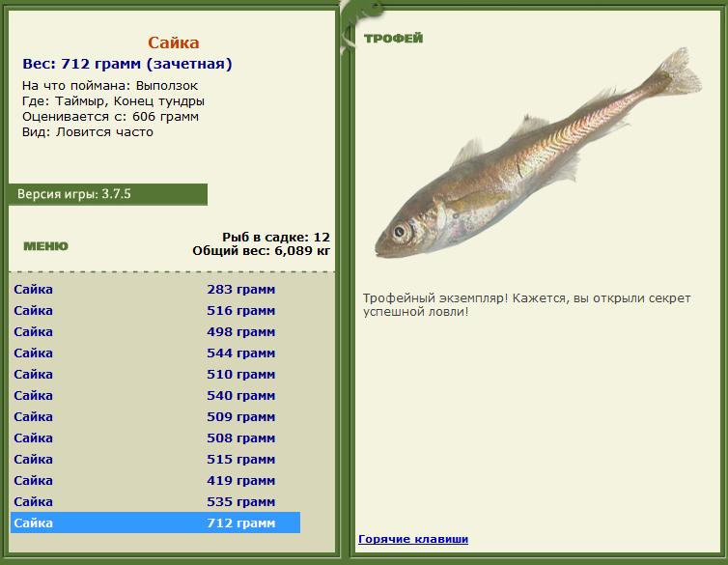Select the Сайка 516 грамм entry
The image size is (728, 565).
pyautogui.click(x=154, y=311)
